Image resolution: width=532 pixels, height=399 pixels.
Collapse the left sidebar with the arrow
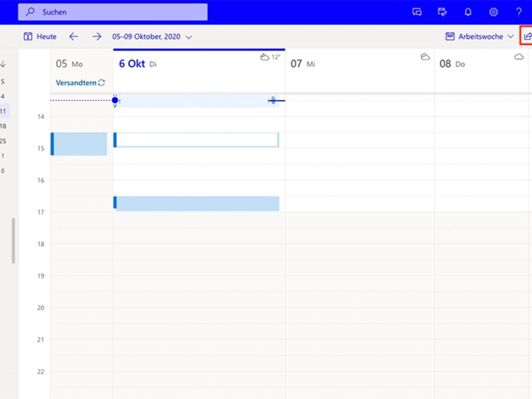[x=2, y=64]
